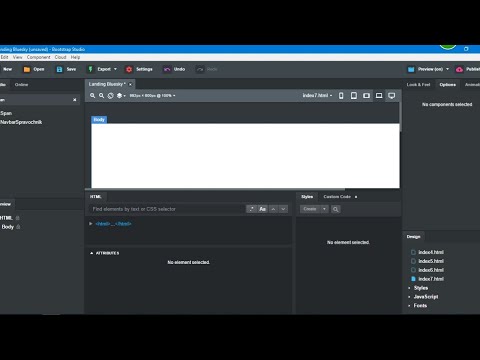480x360 pixels.
Task: Click into the Find elements search field
Action: click(x=168, y=209)
